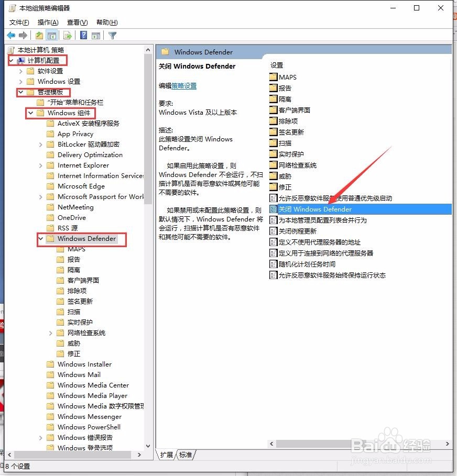Image resolution: width=457 pixels, height=476 pixels.
Task: Expand the Windows 错误报告 node
Action: pyautogui.click(x=41, y=438)
